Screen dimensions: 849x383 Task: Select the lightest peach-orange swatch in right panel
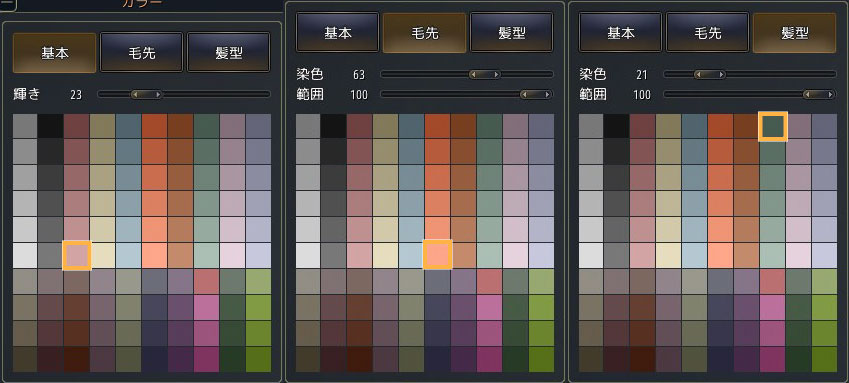point(721,255)
